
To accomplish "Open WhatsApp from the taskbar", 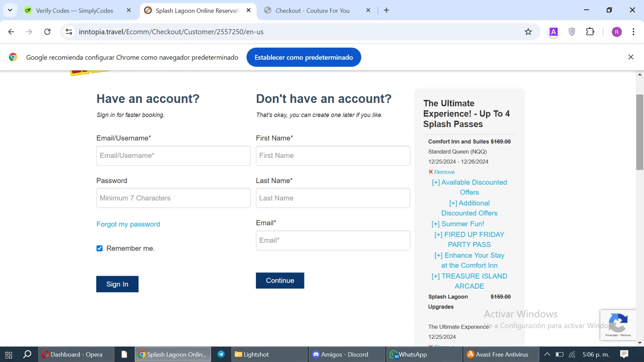I will (424, 355).
